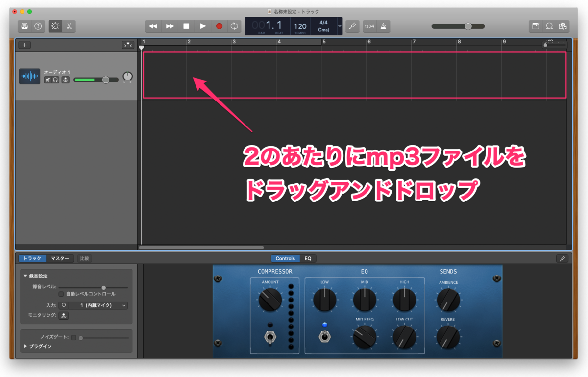Viewport: 588px width, 377px height.
Task: Collapse the 録音設定 section
Action: 25,276
